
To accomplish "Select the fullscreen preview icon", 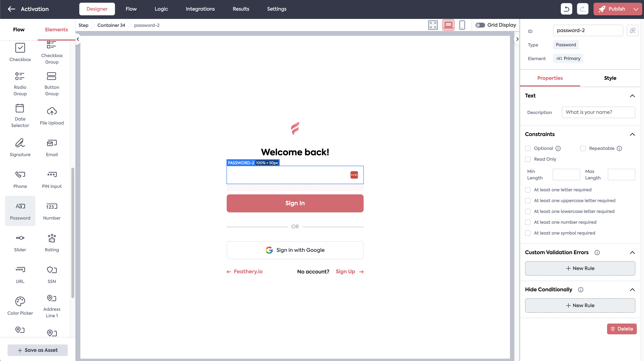I will pyautogui.click(x=433, y=25).
